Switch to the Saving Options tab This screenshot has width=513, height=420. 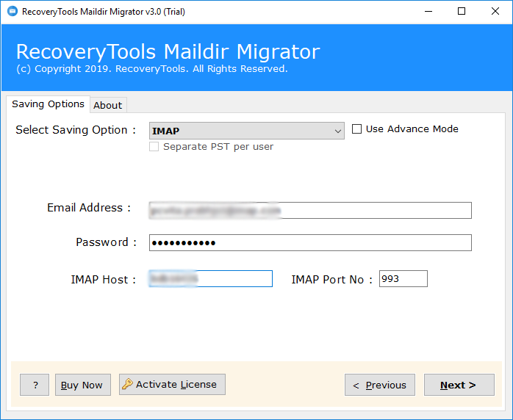pyautogui.click(x=48, y=104)
